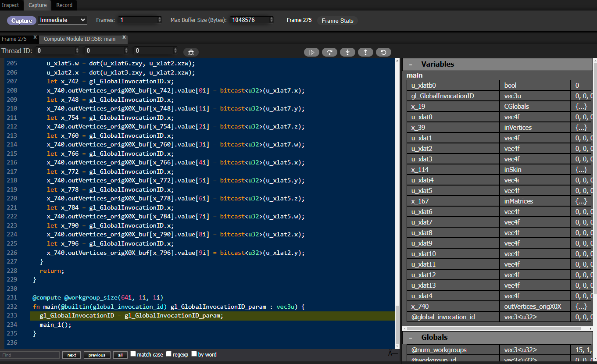Image resolution: width=597 pixels, height=364 pixels.
Task: Click line number 233 in the gutter
Action: coord(12,316)
